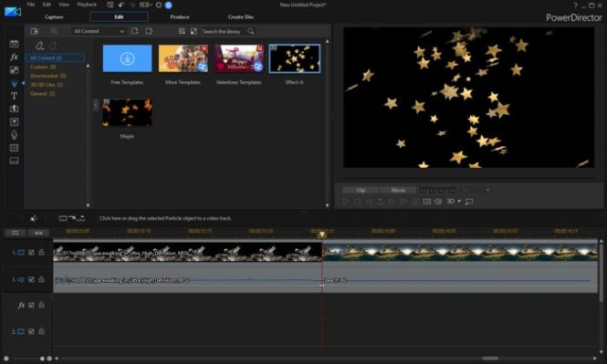Open the 3D mode dropdown arrow

459,202
